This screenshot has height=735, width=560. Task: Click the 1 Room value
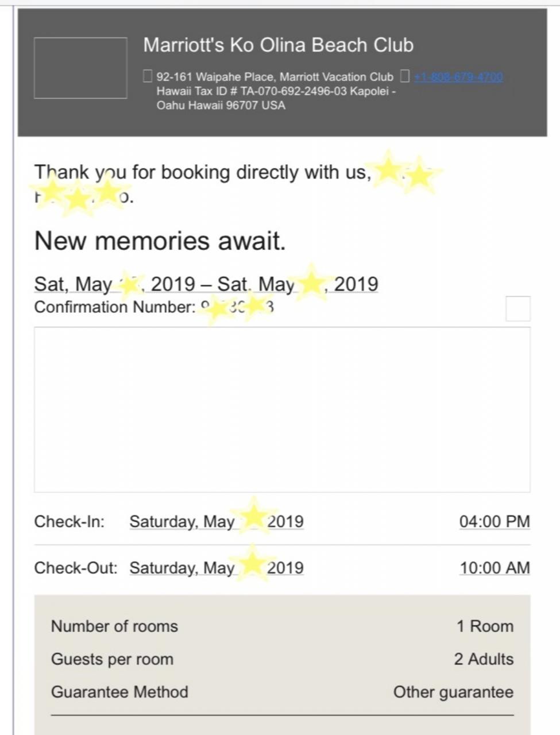(485, 626)
